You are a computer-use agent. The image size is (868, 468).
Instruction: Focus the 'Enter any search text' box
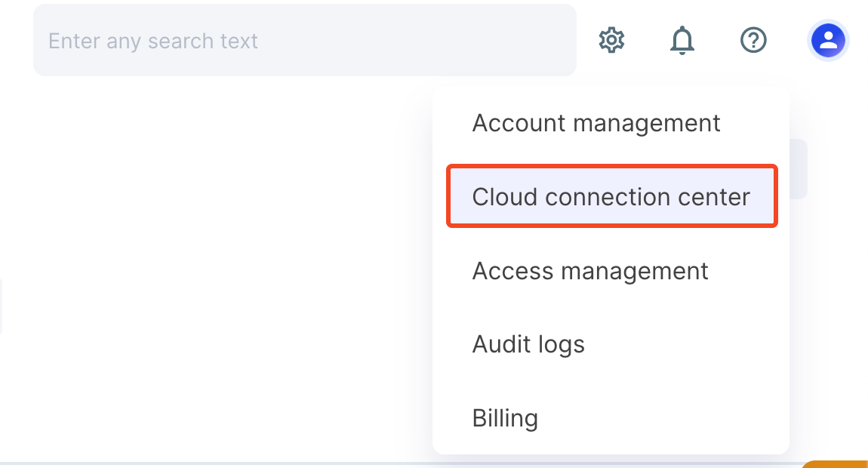(302, 40)
